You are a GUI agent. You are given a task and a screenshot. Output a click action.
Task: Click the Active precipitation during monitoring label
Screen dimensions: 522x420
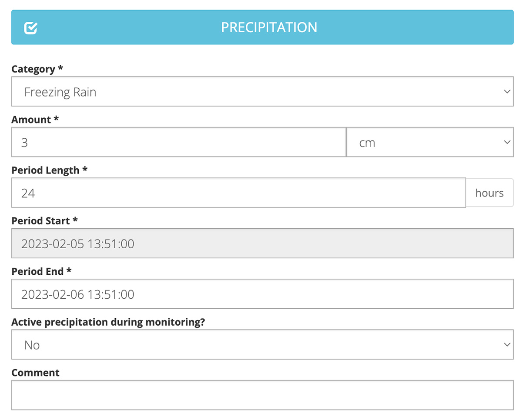[108, 322]
